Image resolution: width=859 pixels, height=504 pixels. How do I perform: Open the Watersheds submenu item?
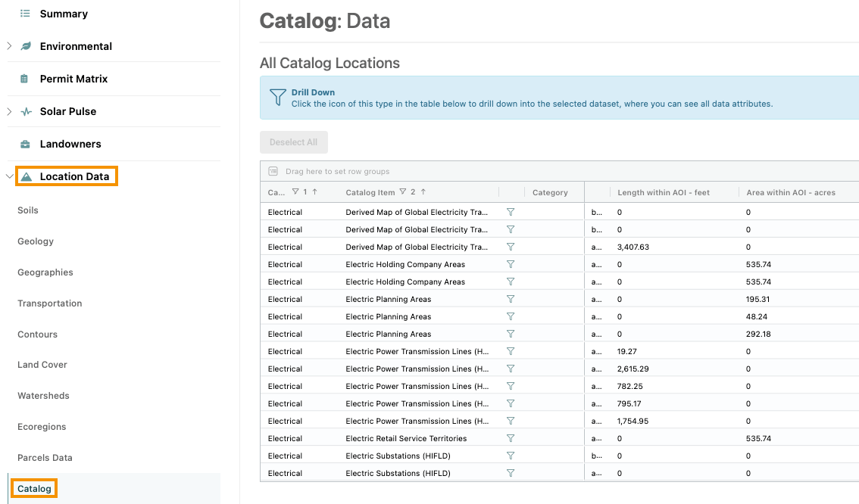click(x=43, y=396)
